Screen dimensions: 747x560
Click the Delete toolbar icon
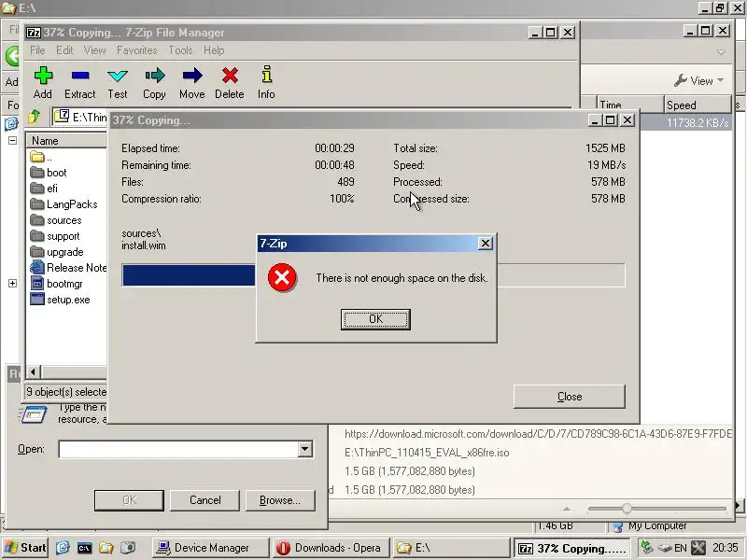[x=229, y=82]
